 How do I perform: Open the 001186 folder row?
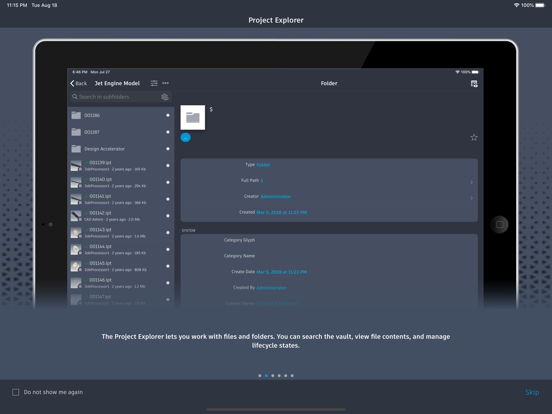tap(120, 115)
